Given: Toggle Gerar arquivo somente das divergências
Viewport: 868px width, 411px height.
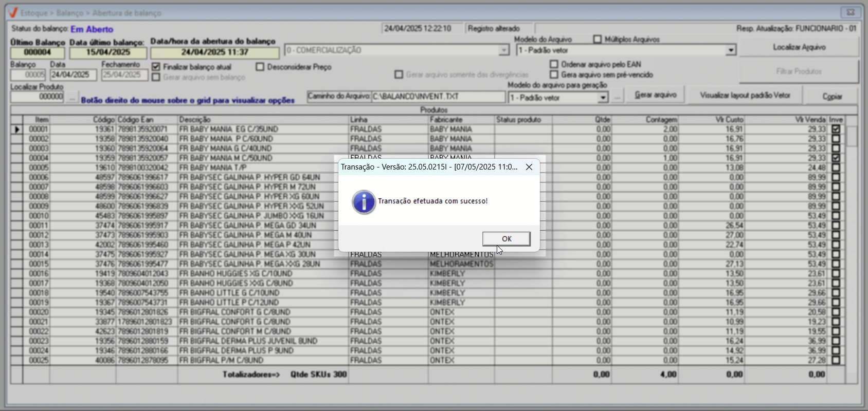Looking at the screenshot, I should coord(399,74).
